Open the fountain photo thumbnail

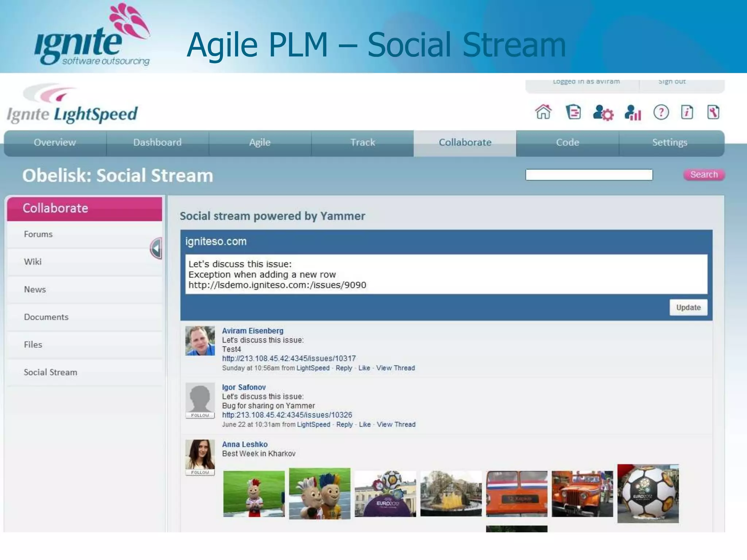coord(451,493)
